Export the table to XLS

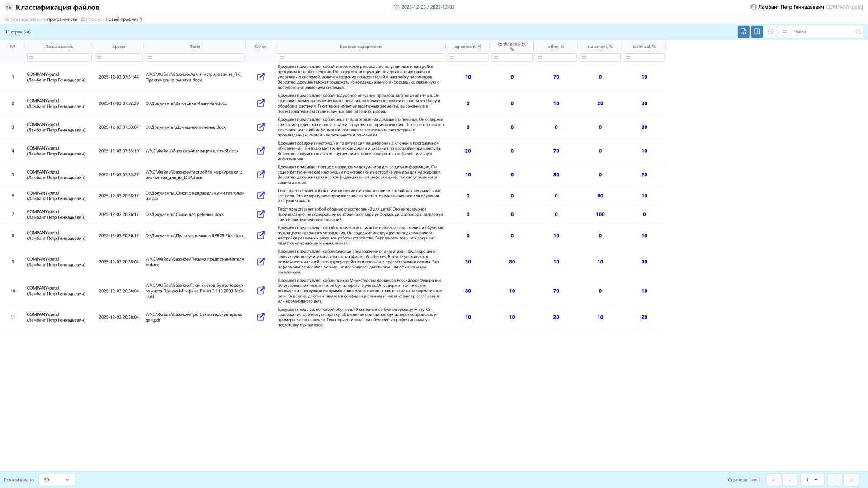point(743,32)
